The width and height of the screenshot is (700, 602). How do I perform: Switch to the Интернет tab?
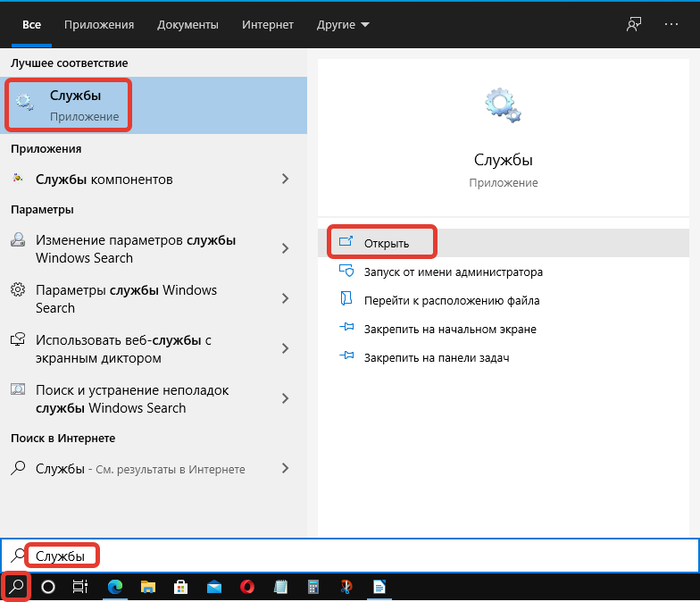[x=268, y=25]
